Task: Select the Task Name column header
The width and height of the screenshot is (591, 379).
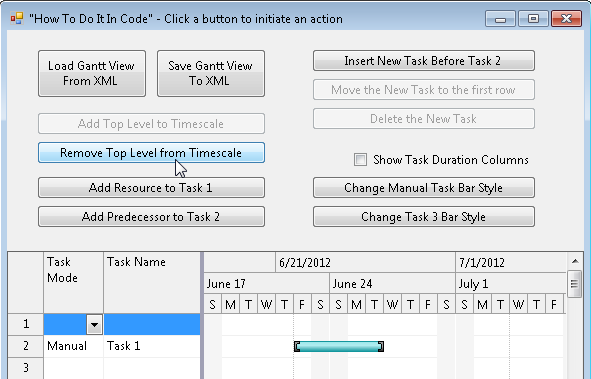Action: 152,283
